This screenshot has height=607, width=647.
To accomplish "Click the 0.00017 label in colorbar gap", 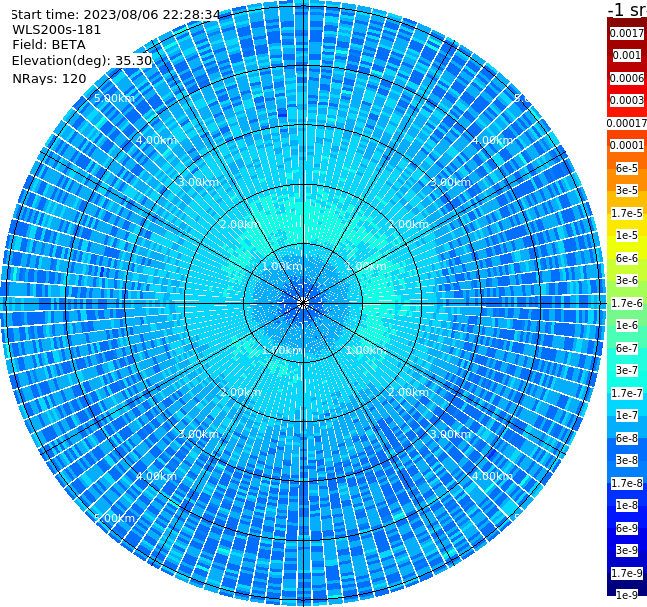I will (x=627, y=123).
